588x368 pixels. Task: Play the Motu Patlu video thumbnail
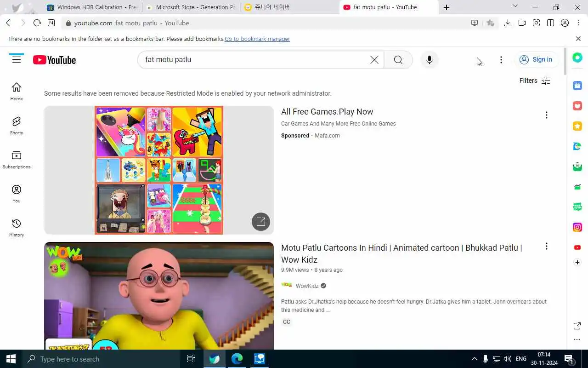(x=159, y=296)
